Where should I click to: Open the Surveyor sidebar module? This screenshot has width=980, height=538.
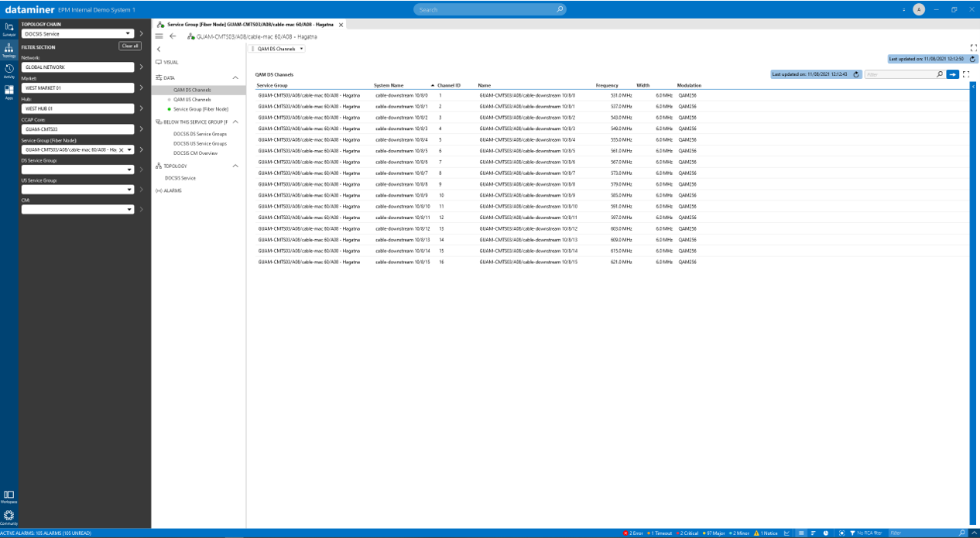(9, 29)
